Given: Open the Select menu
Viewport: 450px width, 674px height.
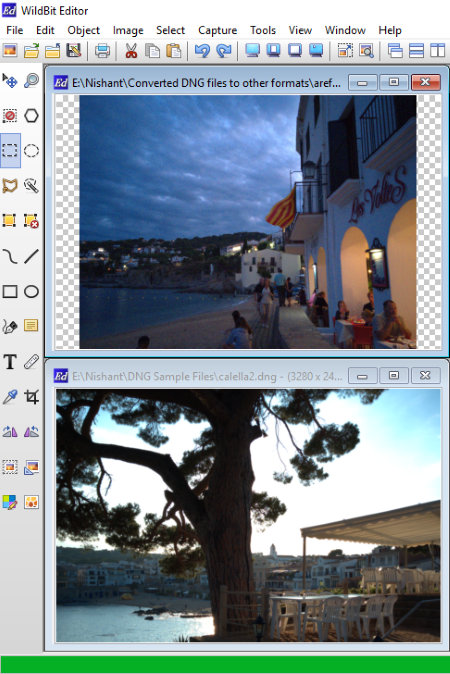Looking at the screenshot, I should coord(170,30).
